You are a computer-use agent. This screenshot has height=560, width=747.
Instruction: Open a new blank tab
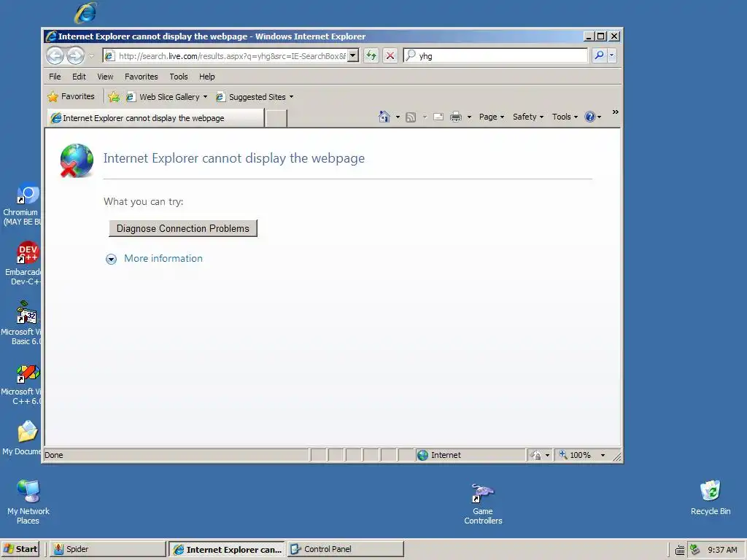click(276, 118)
